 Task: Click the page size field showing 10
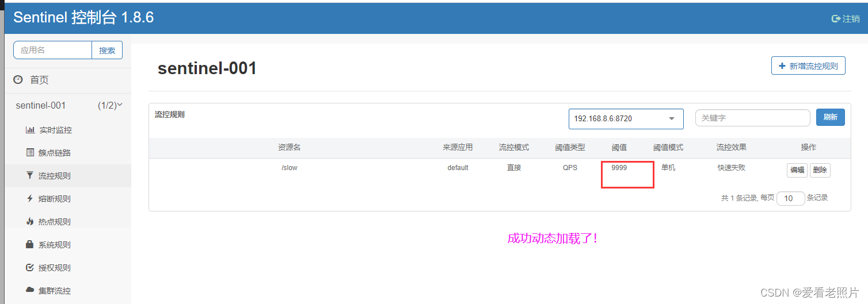791,198
